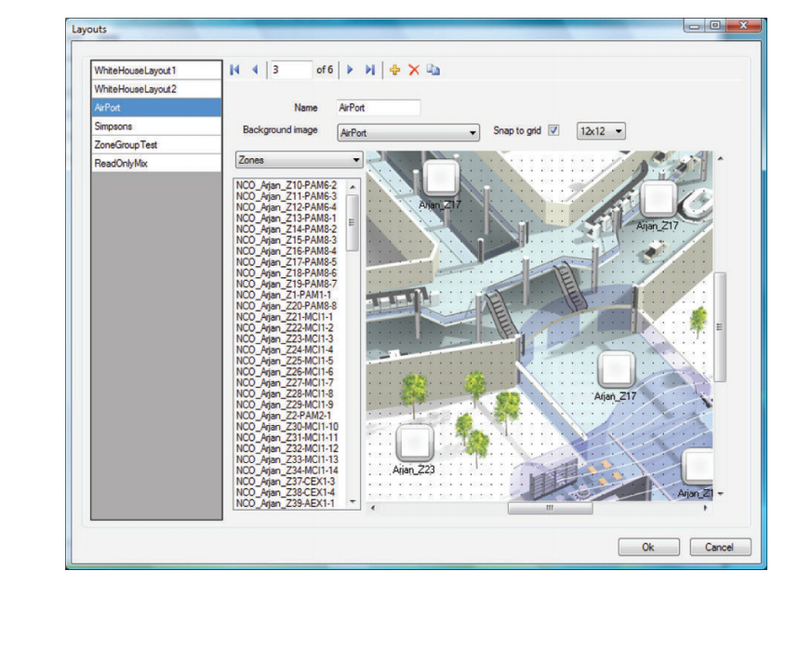The image size is (812, 664).
Task: Add a new layout with plus icon
Action: pyautogui.click(x=395, y=70)
